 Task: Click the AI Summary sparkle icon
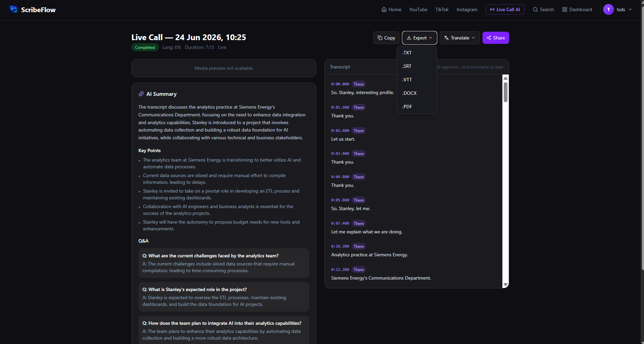pos(141,94)
